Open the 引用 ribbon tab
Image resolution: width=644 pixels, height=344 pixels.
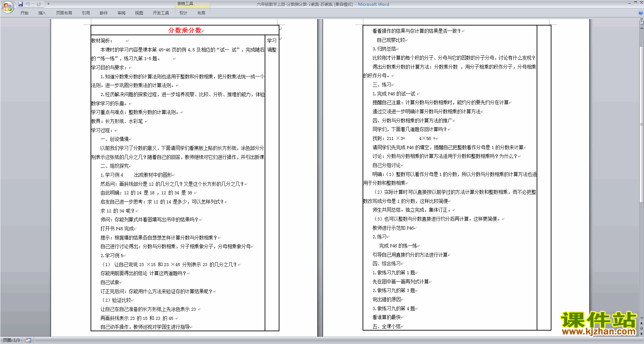pos(86,13)
